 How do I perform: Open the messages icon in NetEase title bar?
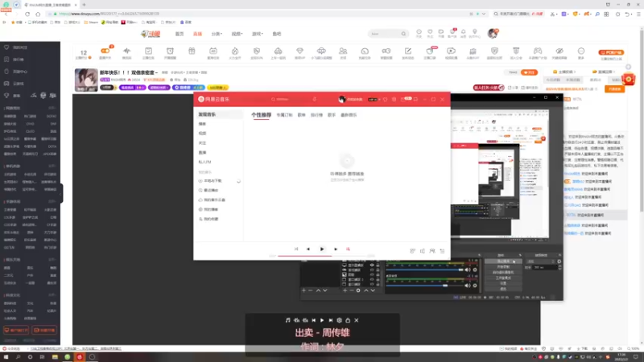(x=403, y=99)
